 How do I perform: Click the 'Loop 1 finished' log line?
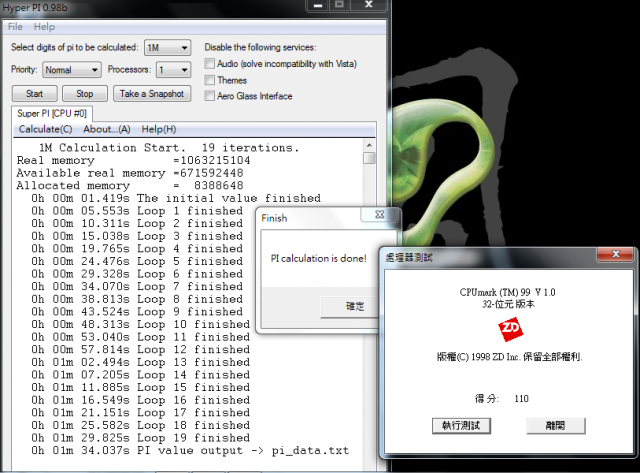click(137, 211)
